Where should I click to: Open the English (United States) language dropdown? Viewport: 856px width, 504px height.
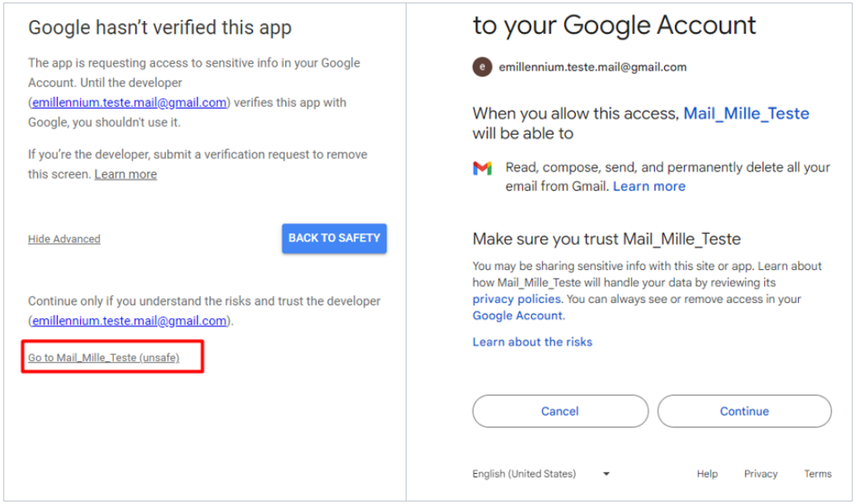(540, 474)
